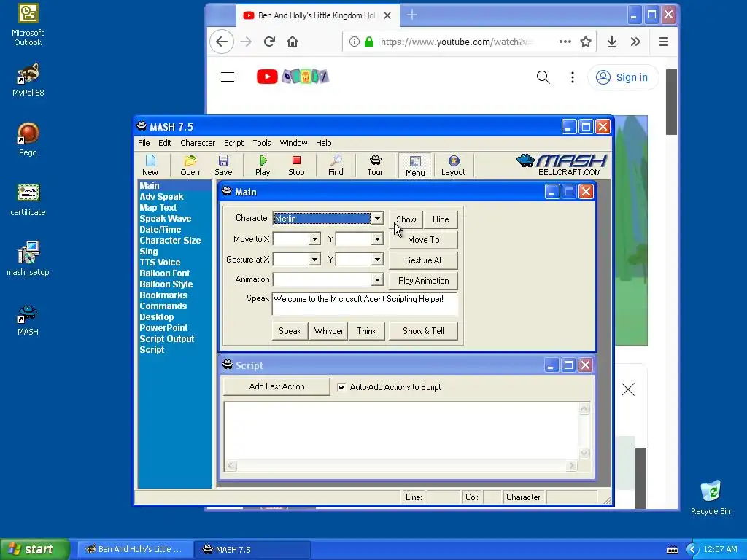Click the MASH Bellcraft.com logo

[x=562, y=165]
